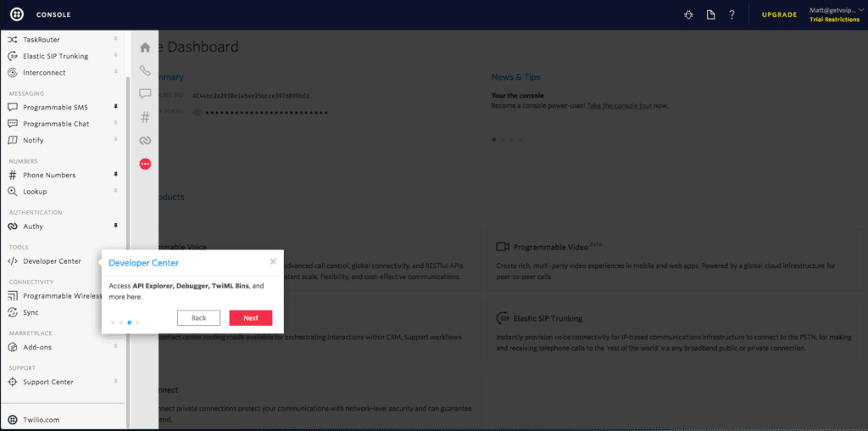
Task: Click Next in the tour popup
Action: 251,318
